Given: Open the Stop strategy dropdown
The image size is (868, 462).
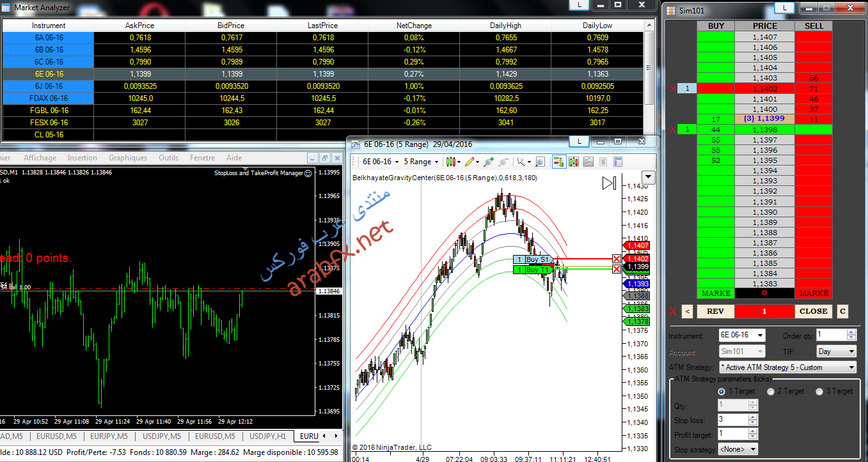Looking at the screenshot, I should (738, 449).
